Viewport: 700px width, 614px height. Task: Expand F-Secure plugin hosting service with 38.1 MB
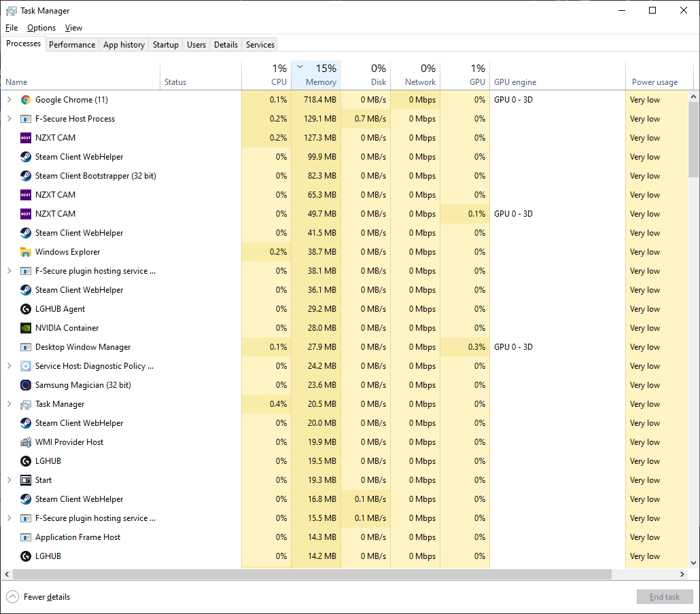(9, 271)
